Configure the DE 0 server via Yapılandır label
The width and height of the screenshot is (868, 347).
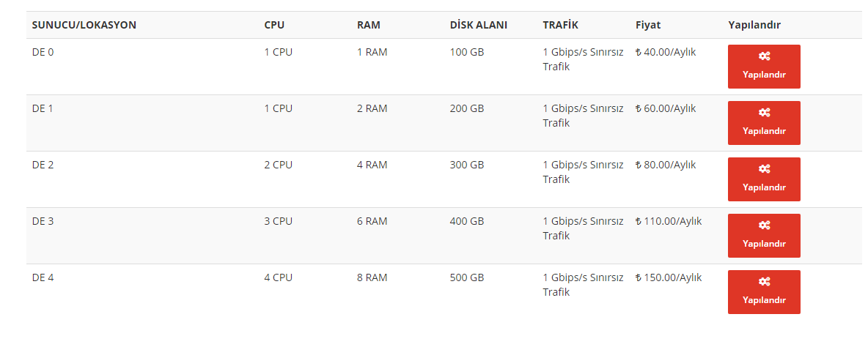764,75
